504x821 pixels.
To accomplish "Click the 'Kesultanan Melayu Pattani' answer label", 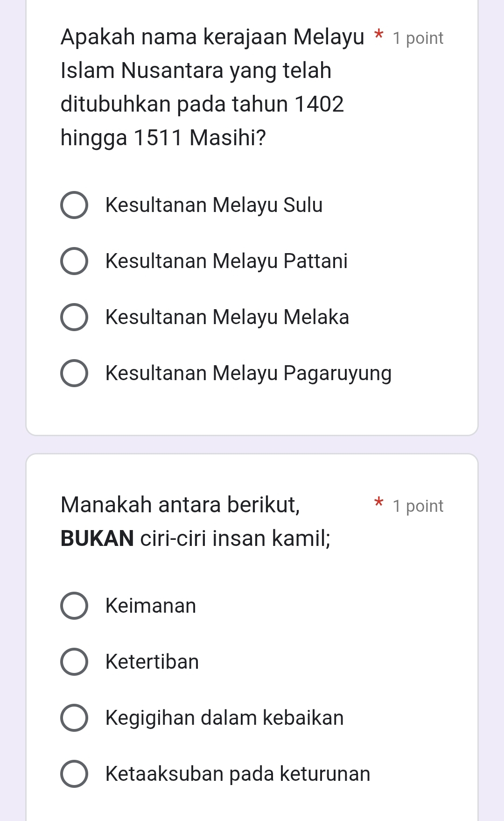I will [x=226, y=261].
